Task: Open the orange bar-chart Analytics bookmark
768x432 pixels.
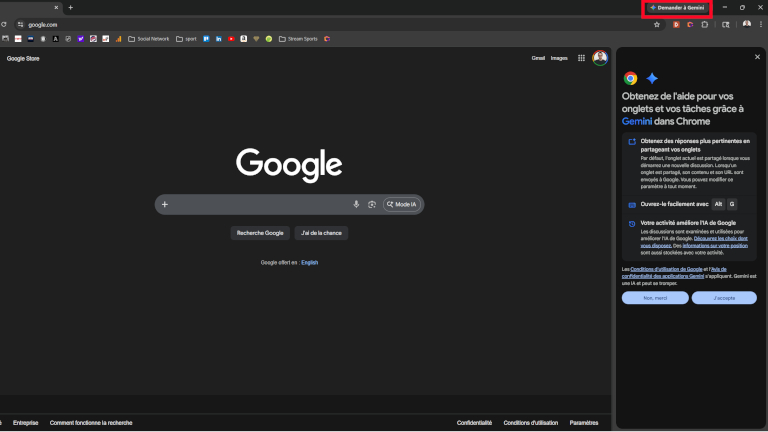Action: 118,39
